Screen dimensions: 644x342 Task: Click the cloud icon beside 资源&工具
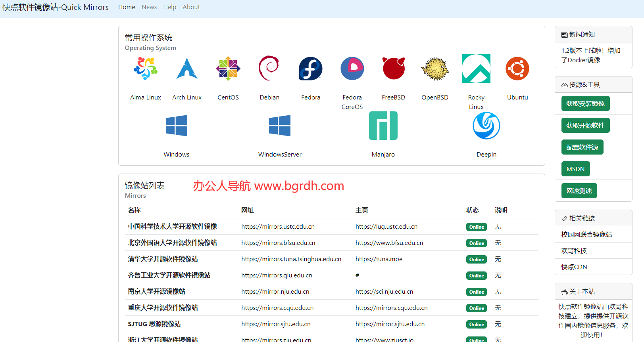(564, 85)
